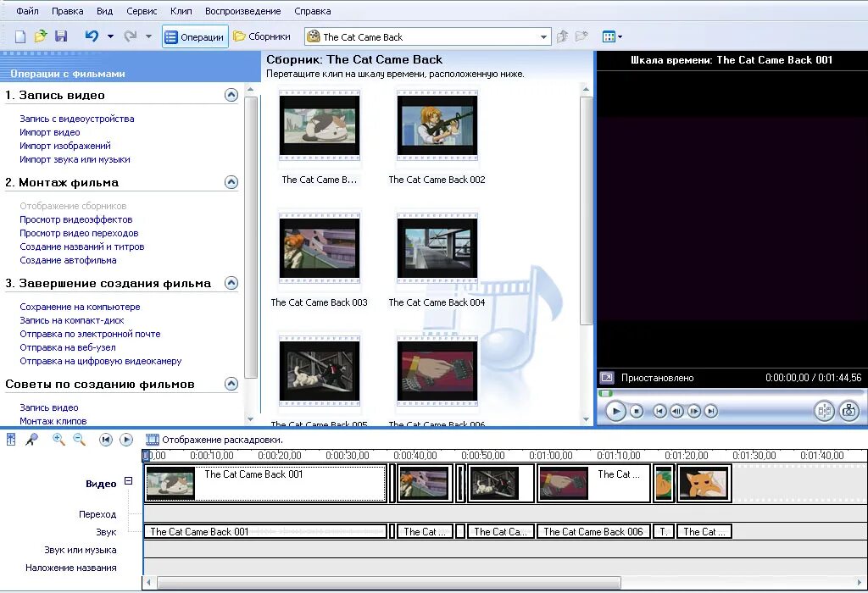Viewport: 868px width, 593px height.
Task: Click the Zoom Timeline In icon
Action: (58, 440)
